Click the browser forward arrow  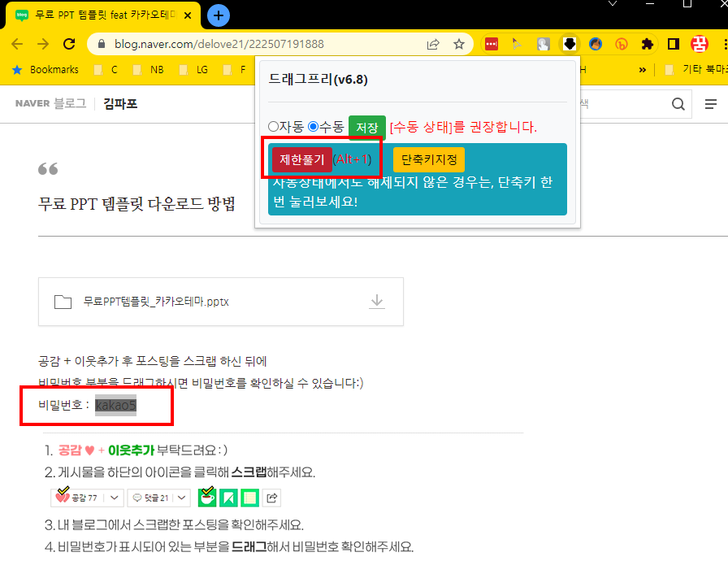tap(43, 44)
